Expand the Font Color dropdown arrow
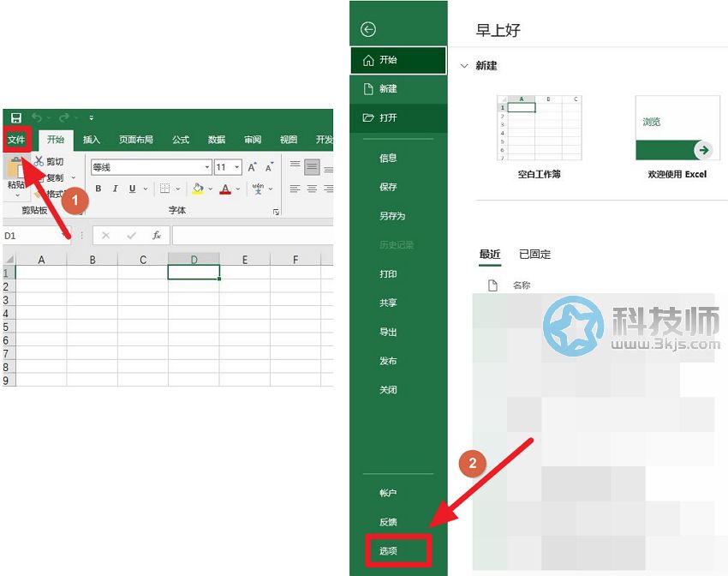The height and width of the screenshot is (576, 728). point(238,189)
